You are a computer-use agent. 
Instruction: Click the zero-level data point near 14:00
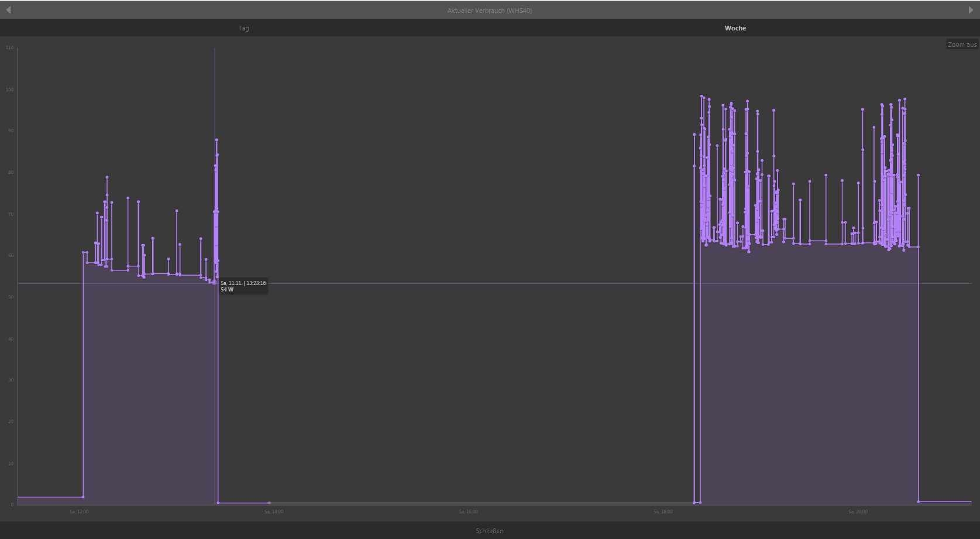269,503
